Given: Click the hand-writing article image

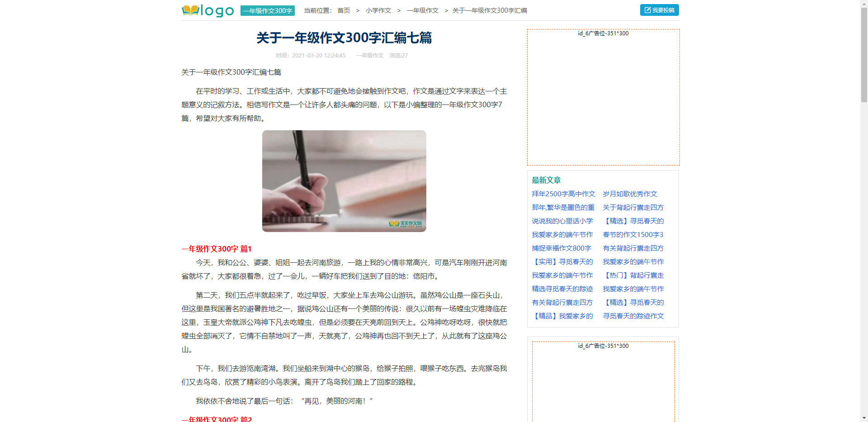Looking at the screenshot, I should (344, 181).
